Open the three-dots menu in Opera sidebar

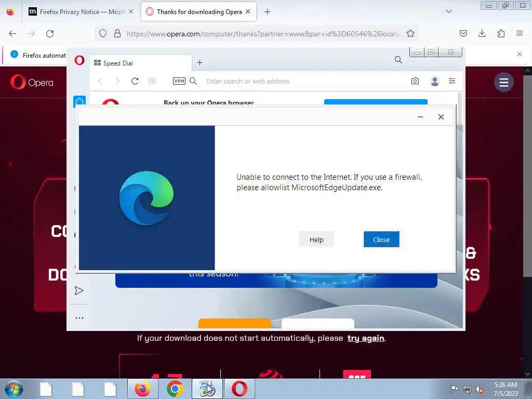coord(79,318)
